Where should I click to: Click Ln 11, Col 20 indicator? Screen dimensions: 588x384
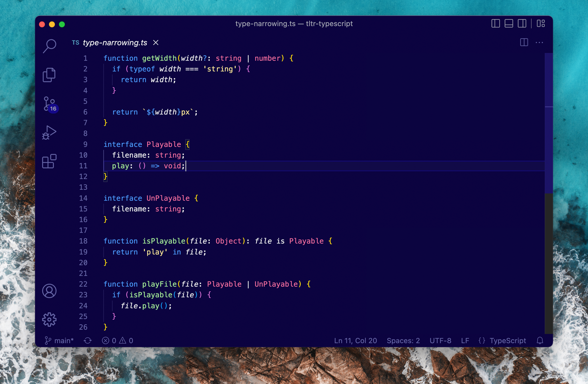click(355, 341)
